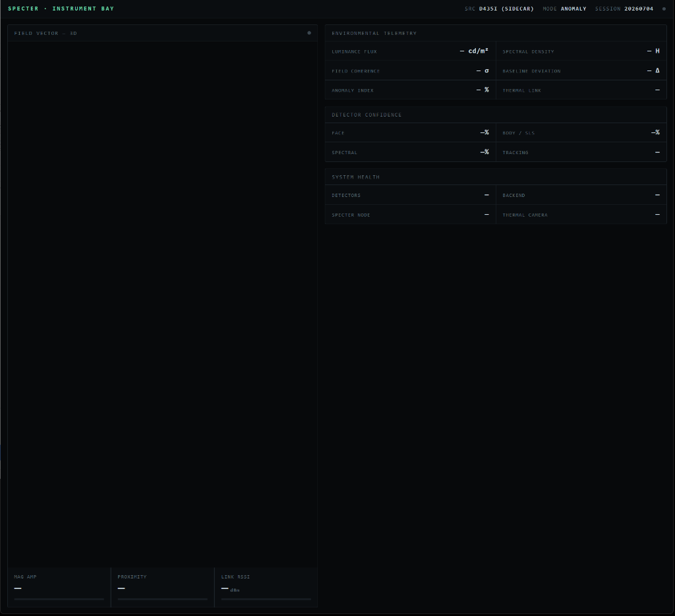This screenshot has width=675, height=616.
Task: Click the FIELD COHERENCE label
Action: coord(355,71)
